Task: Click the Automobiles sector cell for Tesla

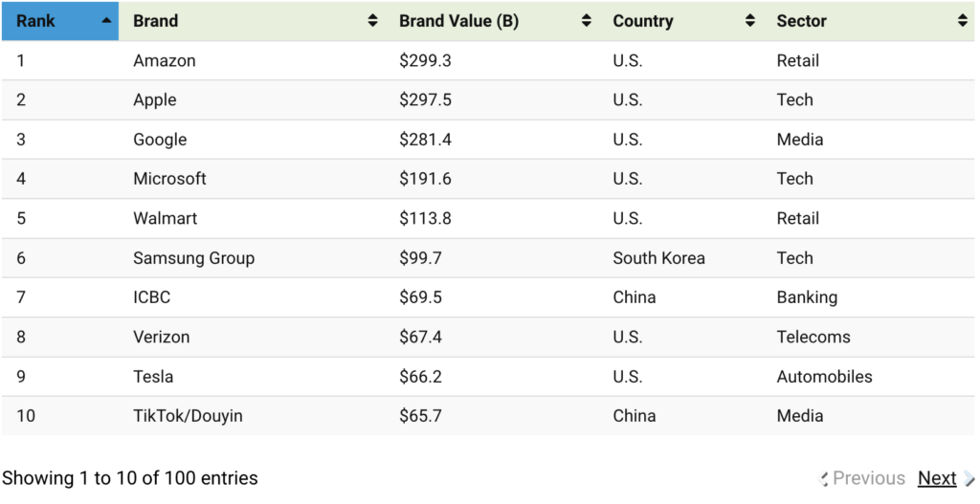Action: [824, 377]
